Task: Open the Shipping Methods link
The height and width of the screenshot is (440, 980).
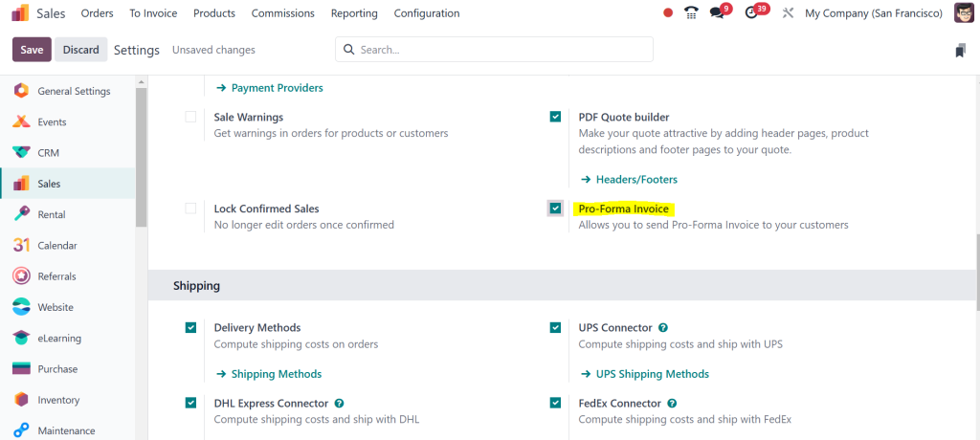Action: pos(269,374)
